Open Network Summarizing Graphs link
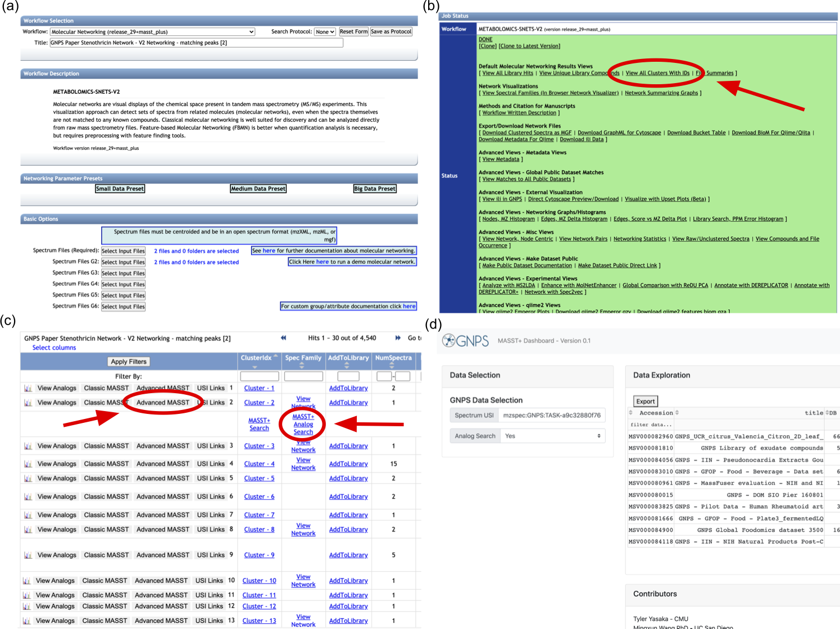840x629 pixels. click(x=661, y=93)
